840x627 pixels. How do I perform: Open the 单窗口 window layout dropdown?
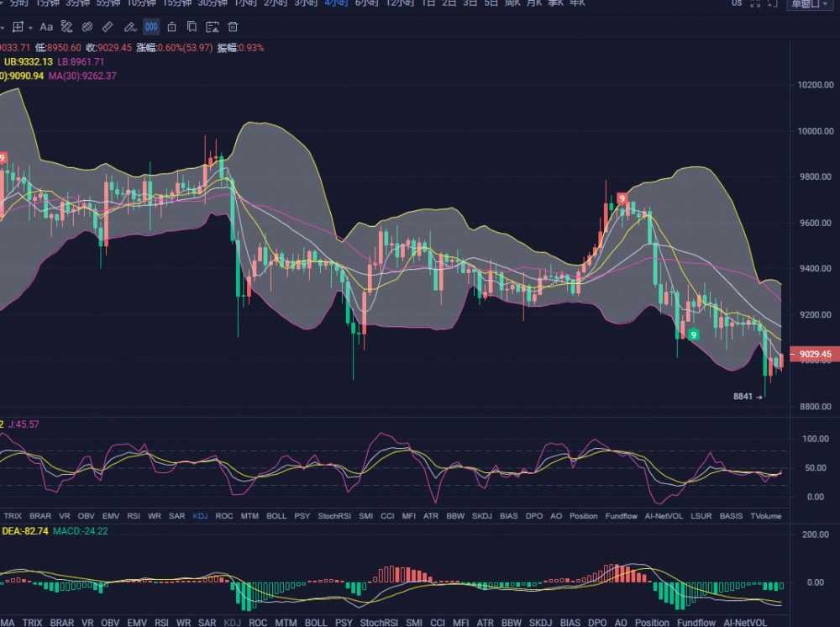(x=811, y=4)
